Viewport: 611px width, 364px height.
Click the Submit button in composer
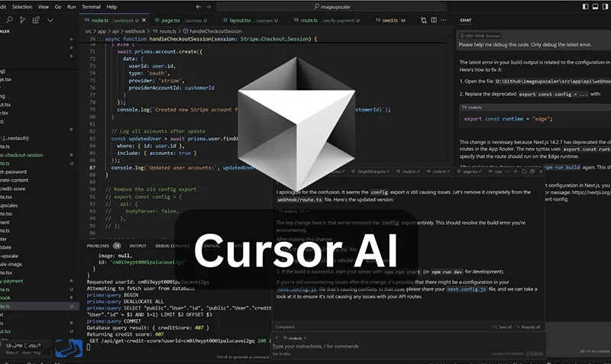(x=534, y=354)
